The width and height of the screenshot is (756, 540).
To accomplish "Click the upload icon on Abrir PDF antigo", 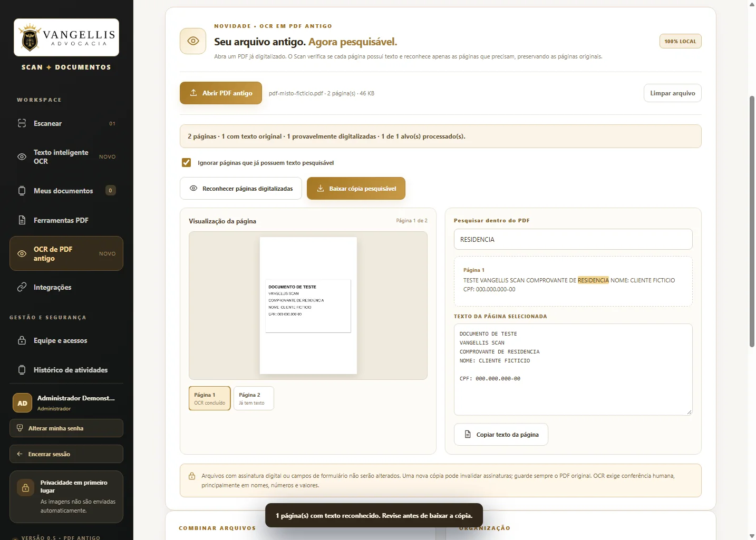I will (x=193, y=93).
